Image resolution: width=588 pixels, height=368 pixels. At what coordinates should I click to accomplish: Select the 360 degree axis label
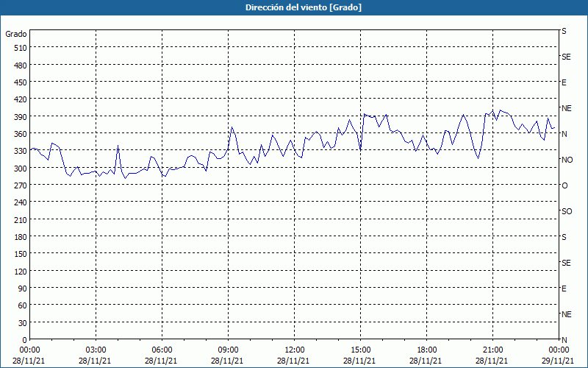[x=21, y=134]
